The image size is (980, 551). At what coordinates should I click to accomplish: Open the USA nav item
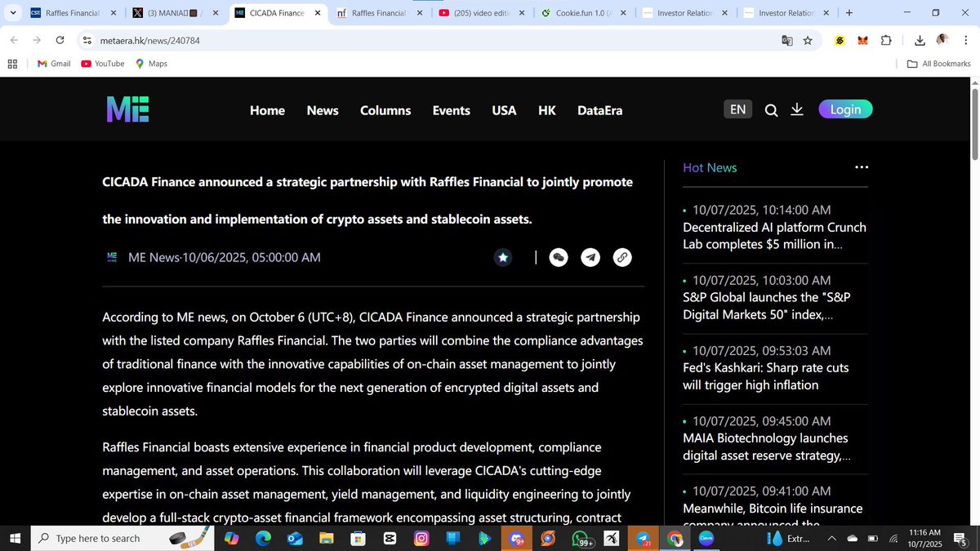coord(504,110)
